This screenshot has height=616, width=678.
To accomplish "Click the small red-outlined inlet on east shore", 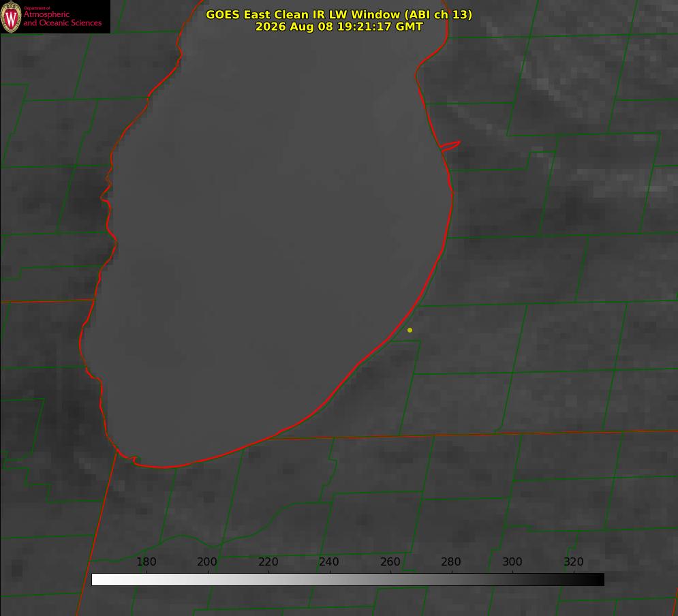I will (x=450, y=146).
